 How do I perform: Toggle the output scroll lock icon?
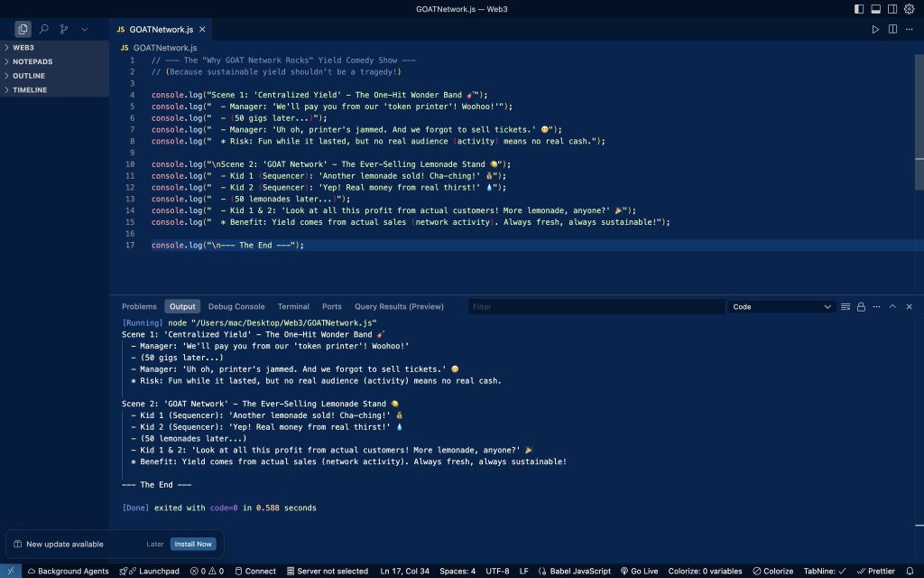(x=861, y=307)
